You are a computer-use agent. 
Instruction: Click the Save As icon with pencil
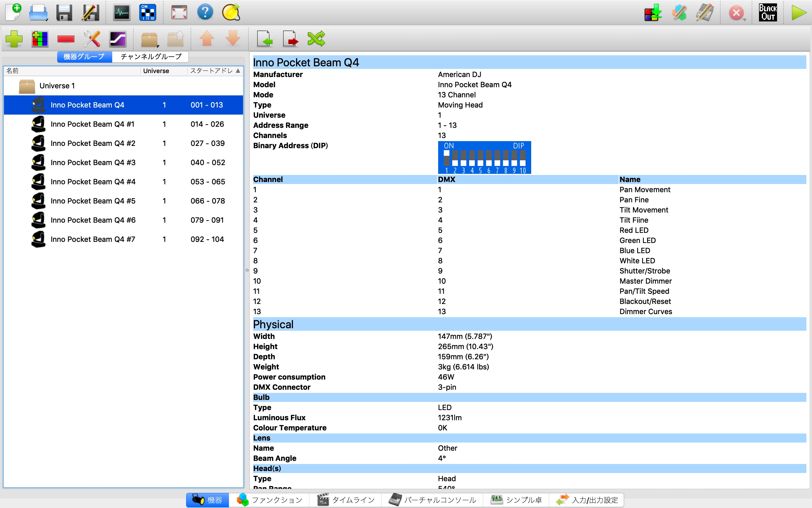click(91, 12)
